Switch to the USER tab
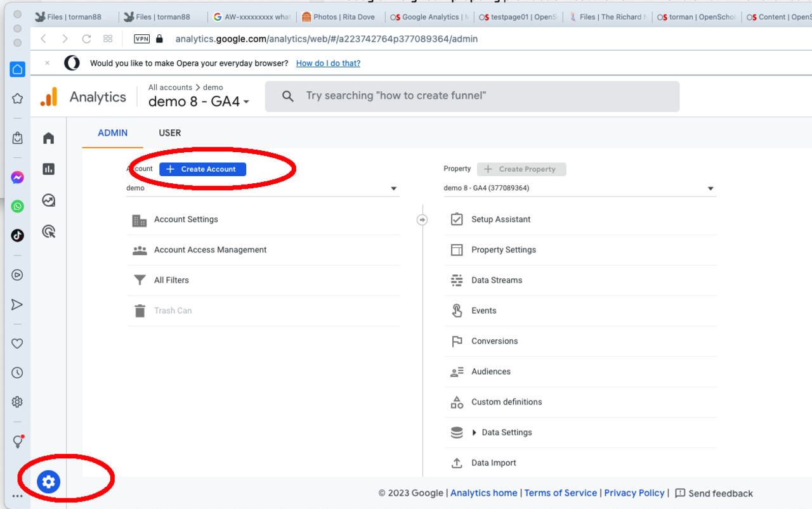The image size is (812, 509). (169, 133)
